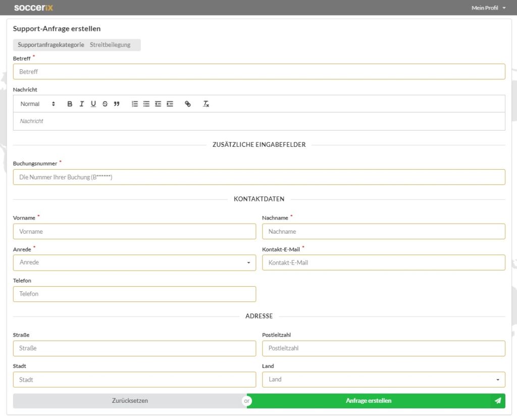Start a numbered list in the editor

135,104
